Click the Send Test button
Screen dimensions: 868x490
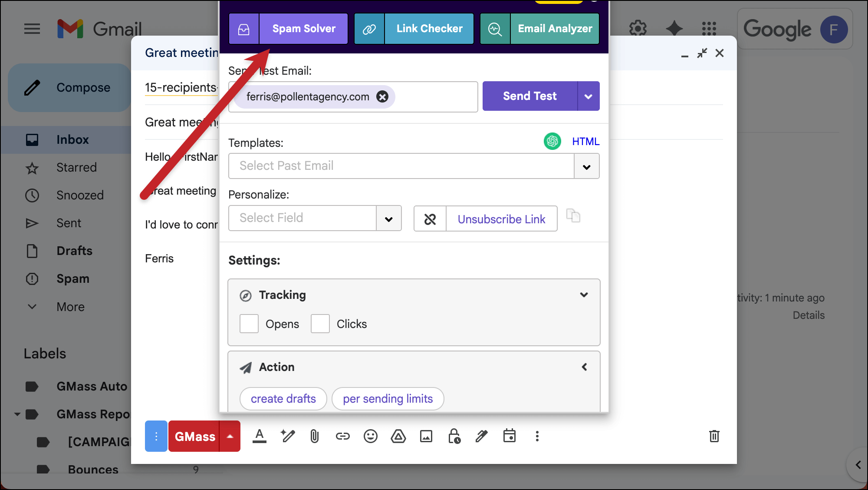click(529, 96)
